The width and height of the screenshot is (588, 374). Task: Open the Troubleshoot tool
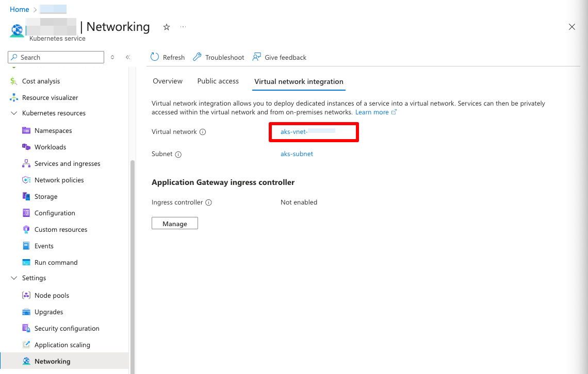click(218, 57)
